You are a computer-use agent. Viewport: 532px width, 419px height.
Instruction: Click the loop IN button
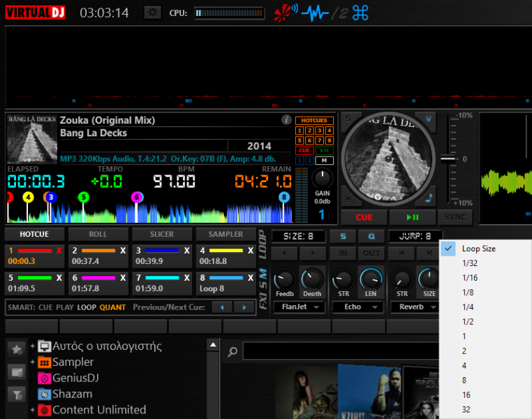click(343, 253)
